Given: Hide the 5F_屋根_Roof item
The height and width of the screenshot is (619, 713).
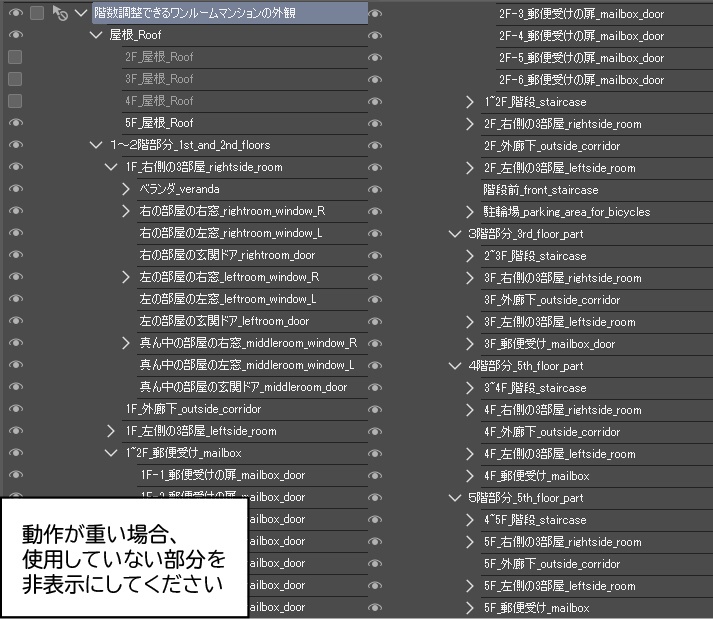Looking at the screenshot, I should [15, 123].
